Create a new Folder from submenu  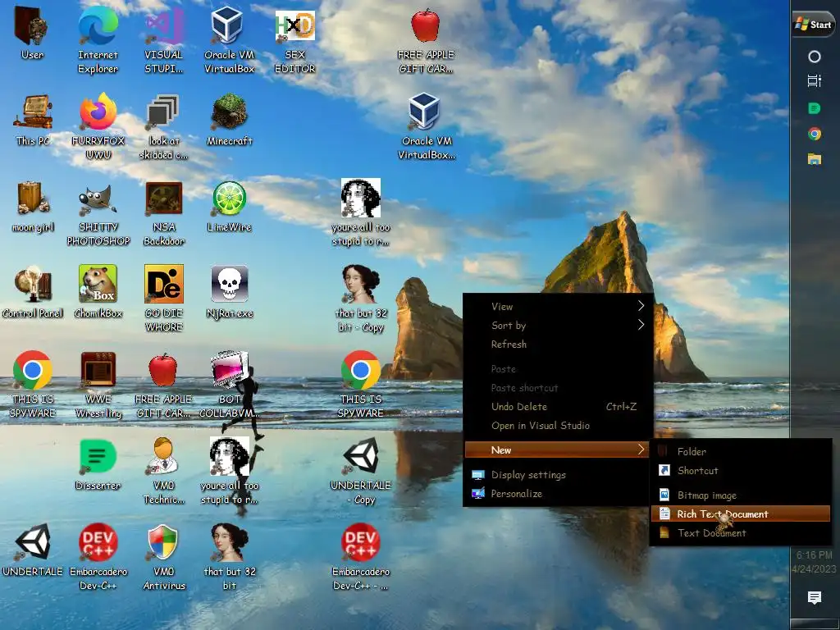click(741, 452)
